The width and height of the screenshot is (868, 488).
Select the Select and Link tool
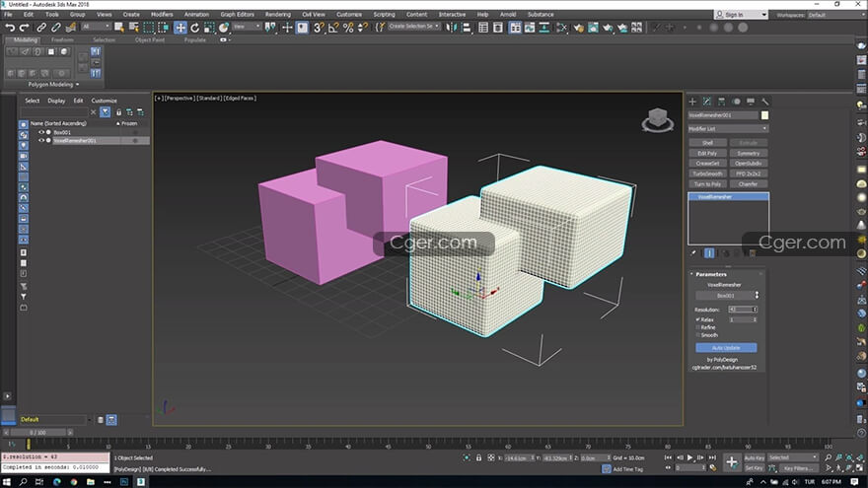tap(41, 28)
